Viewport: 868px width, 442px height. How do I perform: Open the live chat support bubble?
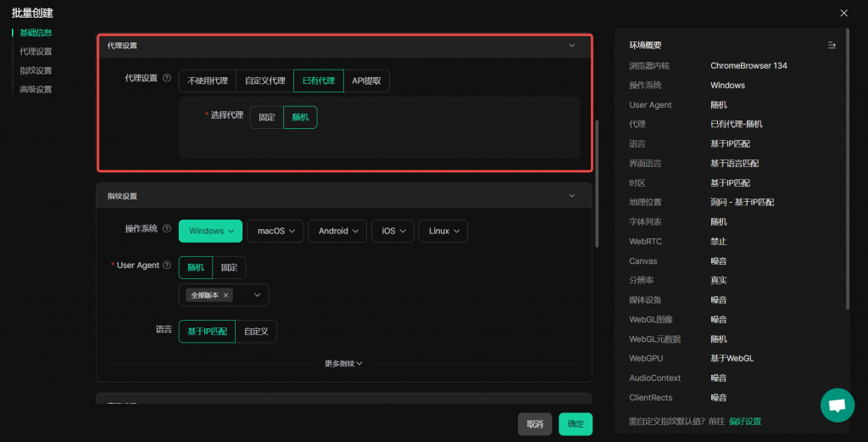click(x=837, y=406)
